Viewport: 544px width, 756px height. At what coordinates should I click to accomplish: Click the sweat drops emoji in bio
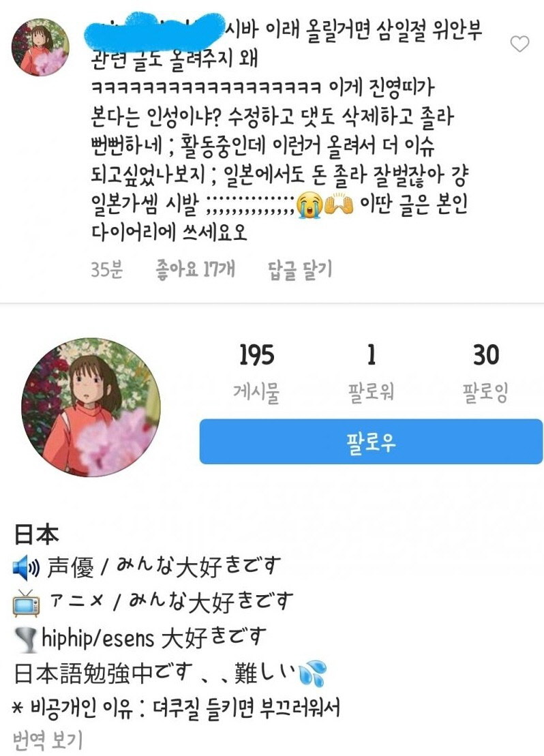point(313,673)
